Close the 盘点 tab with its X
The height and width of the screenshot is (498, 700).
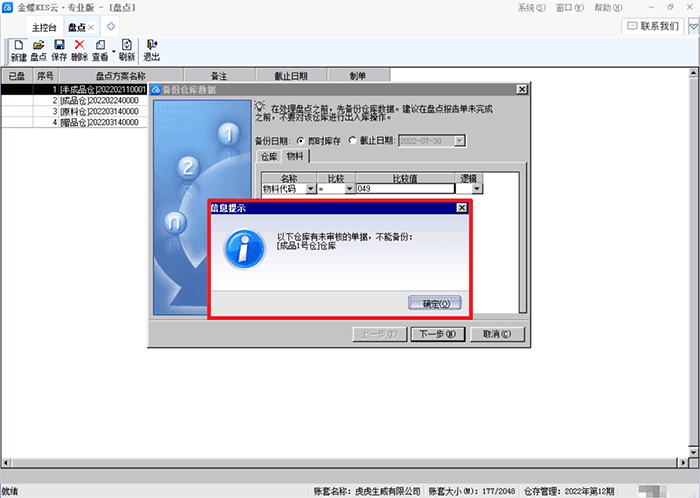(x=91, y=27)
